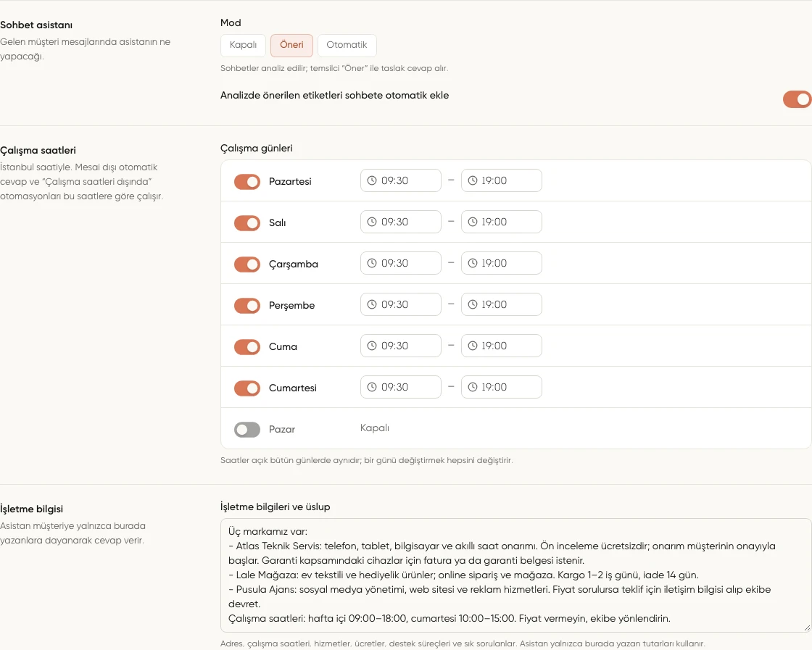
Task: Click the Sohbet asistanı section heading
Action: [36, 25]
